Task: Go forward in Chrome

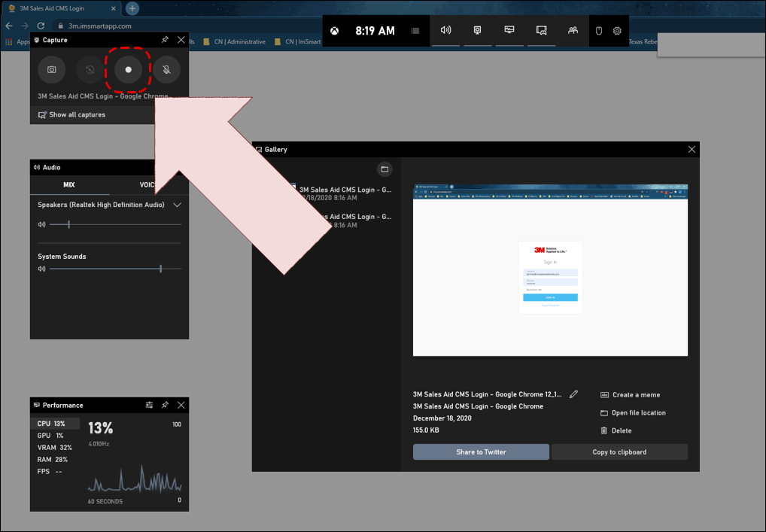Action: [x=25, y=26]
